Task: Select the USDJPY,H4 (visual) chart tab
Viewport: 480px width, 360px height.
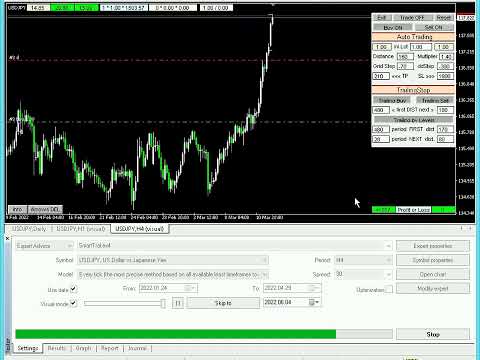Action: 140,229
